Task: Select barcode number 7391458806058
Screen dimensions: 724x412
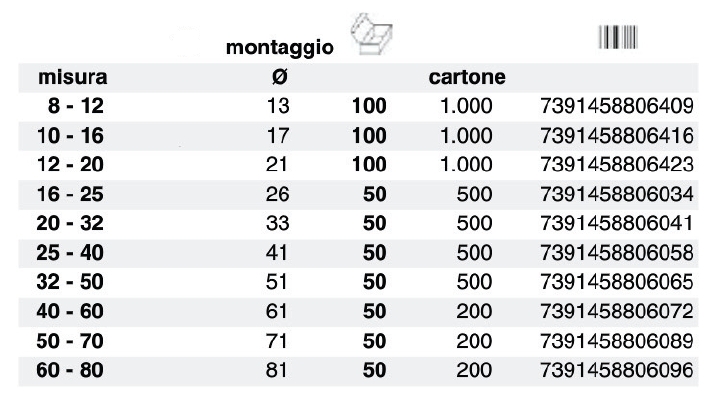Action: tap(616, 253)
